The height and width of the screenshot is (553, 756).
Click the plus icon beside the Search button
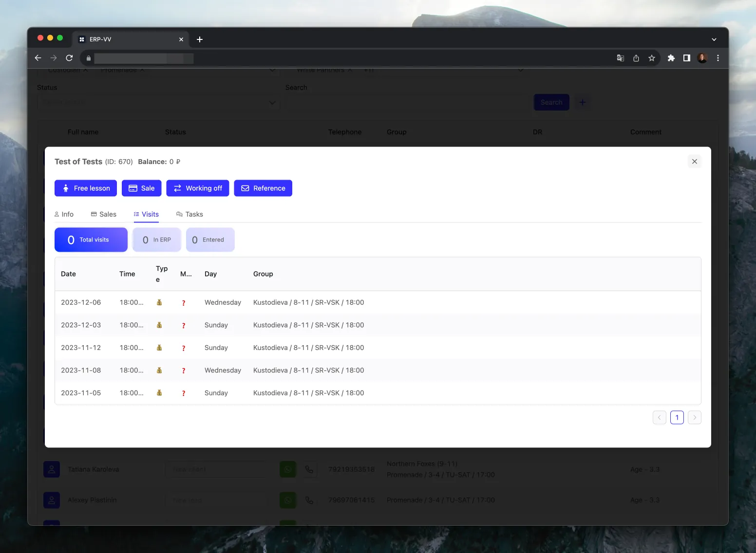[583, 102]
